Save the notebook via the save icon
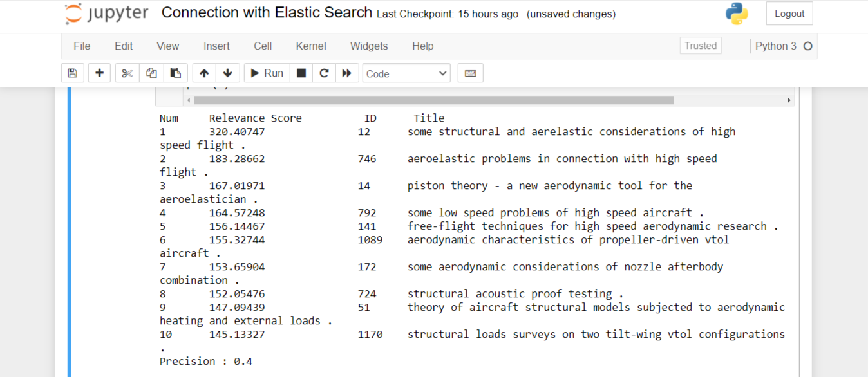This screenshot has height=377, width=868. (x=72, y=73)
